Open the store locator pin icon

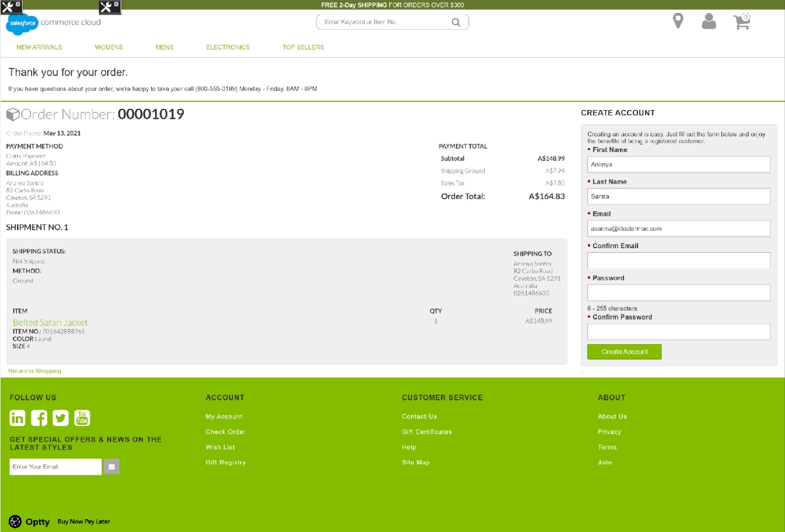tap(678, 20)
